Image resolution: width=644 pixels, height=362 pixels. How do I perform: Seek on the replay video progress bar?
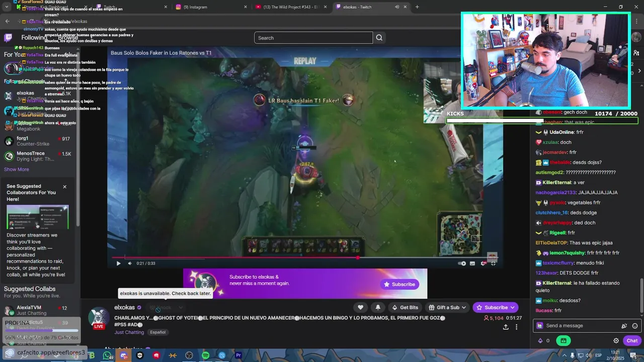(305, 258)
